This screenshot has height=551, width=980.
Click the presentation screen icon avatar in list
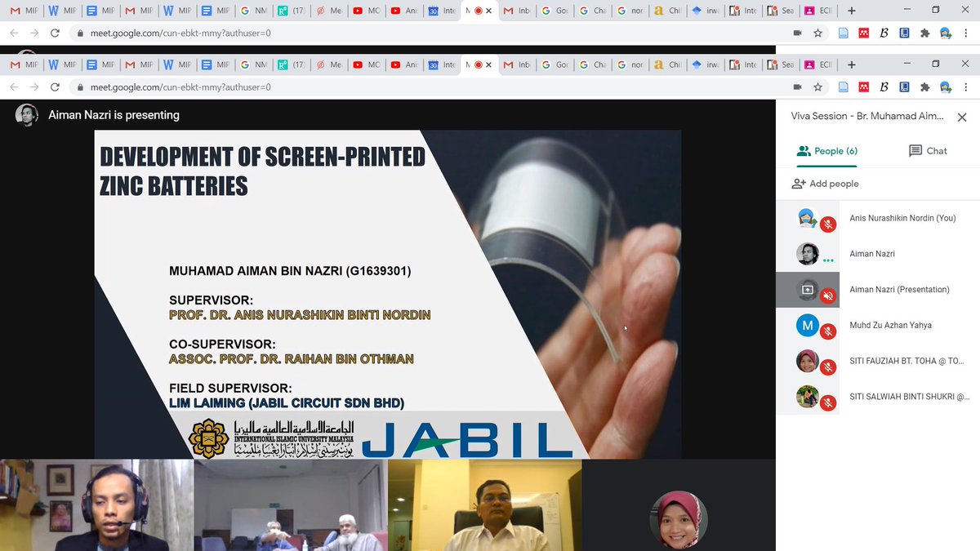tap(807, 290)
